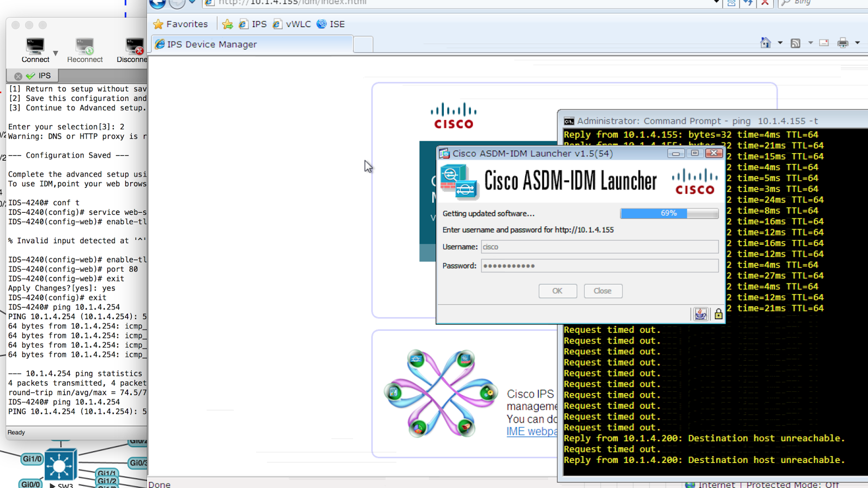Viewport: 868px width, 488px height.
Task: Click the browser Refresh icon
Action: (748, 3)
